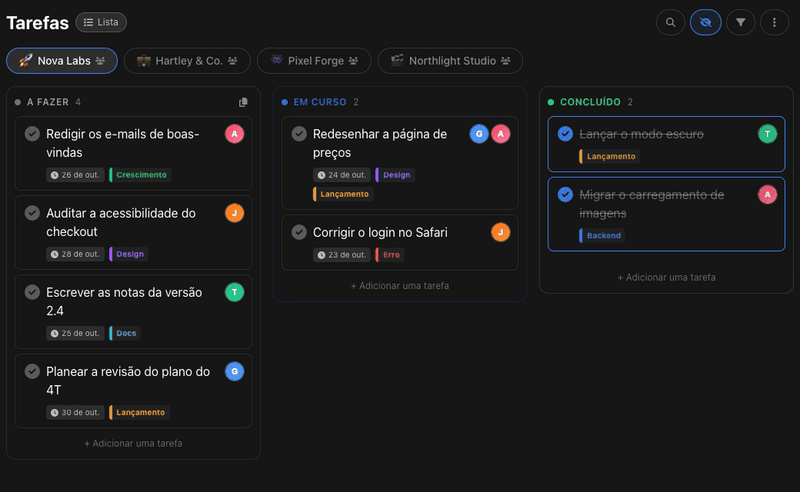Screen dimensions: 800x492
Task: Open 'Corrigir o login no Safari' task title
Action: tap(380, 232)
